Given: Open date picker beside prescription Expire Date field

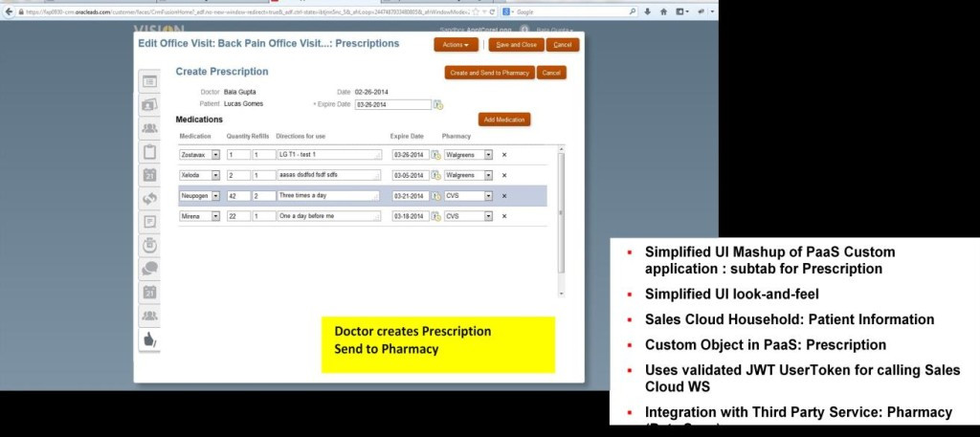Looking at the screenshot, I should pos(438,105).
